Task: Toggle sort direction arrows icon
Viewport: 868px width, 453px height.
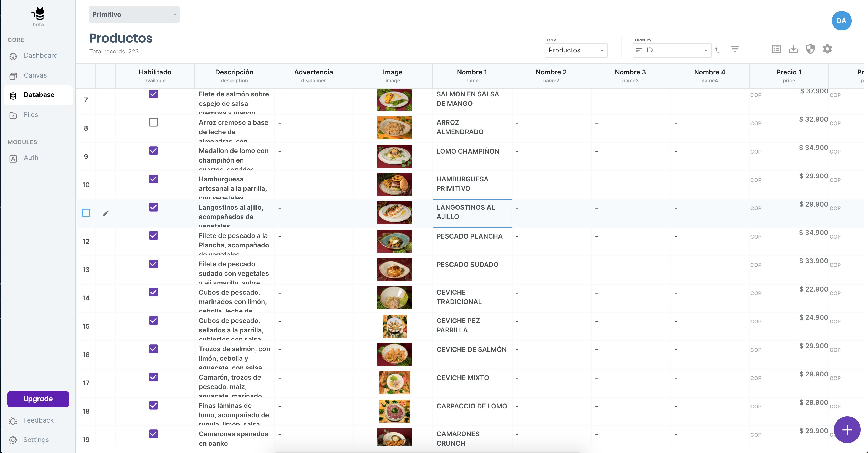Action: pyautogui.click(x=717, y=50)
